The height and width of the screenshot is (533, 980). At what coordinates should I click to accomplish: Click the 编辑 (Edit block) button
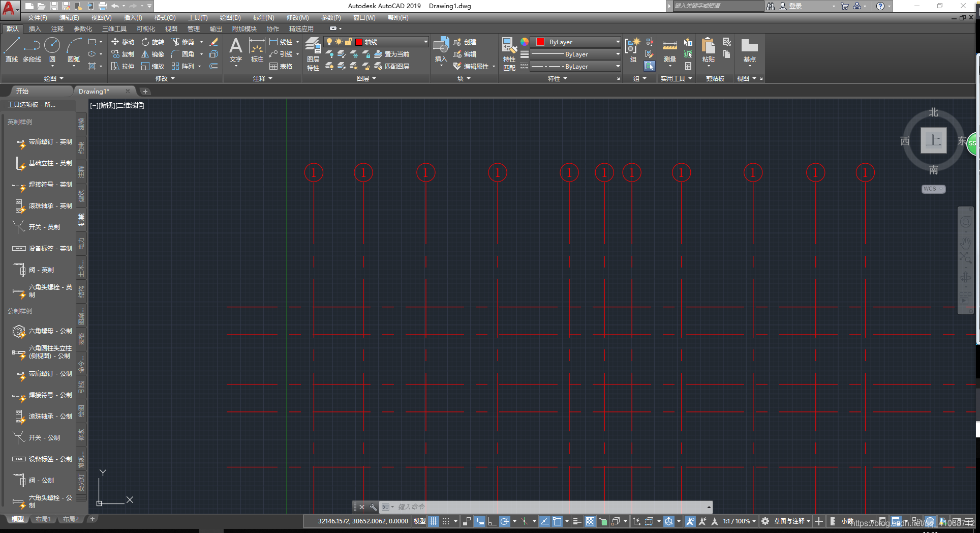coord(465,54)
